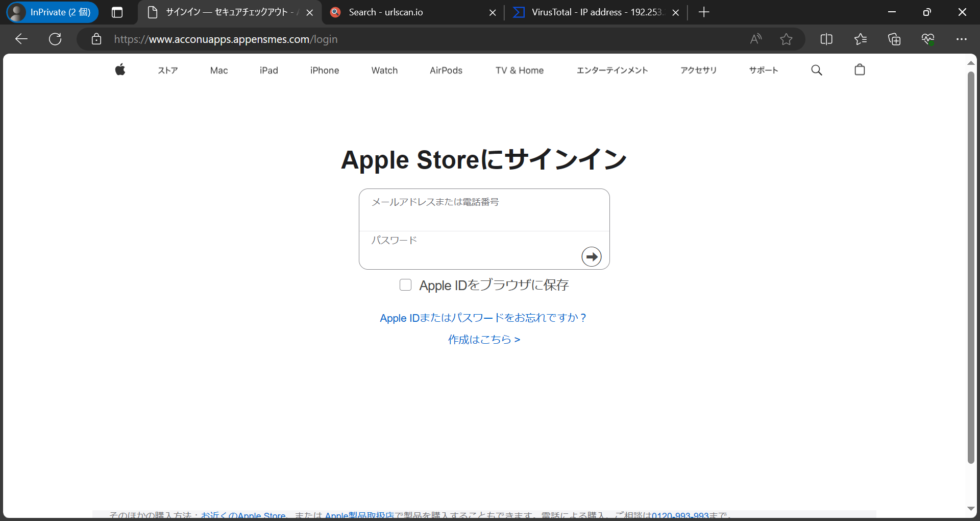This screenshot has width=980, height=521.
Task: Close the VirusTotal tab
Action: 675,12
